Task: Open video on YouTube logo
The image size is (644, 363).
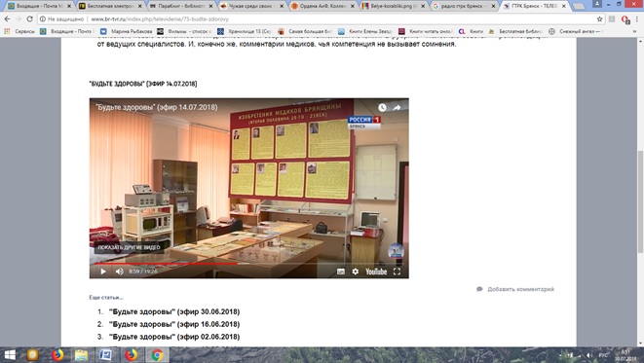Action: tap(376, 272)
